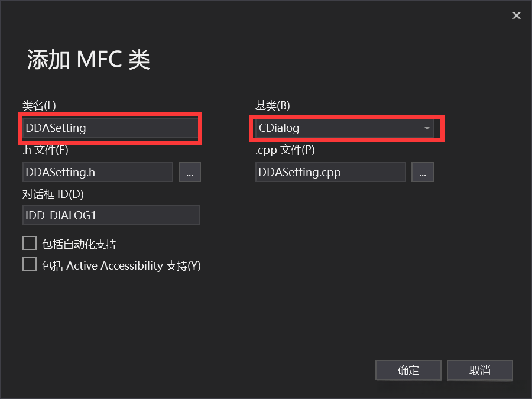Click the 包括自动化支持 label text
Screen dimensions: 532x399
[79, 244]
